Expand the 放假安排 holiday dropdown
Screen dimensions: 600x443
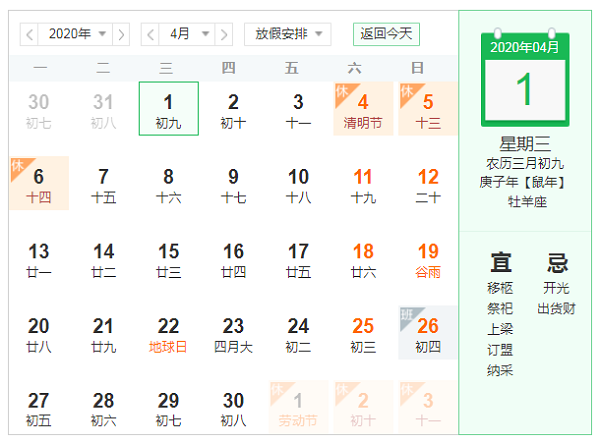[288, 34]
